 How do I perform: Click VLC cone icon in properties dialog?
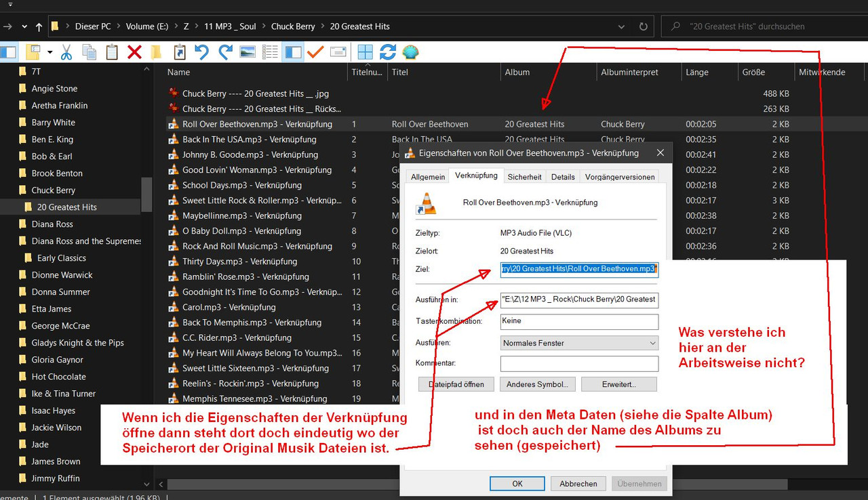point(427,203)
